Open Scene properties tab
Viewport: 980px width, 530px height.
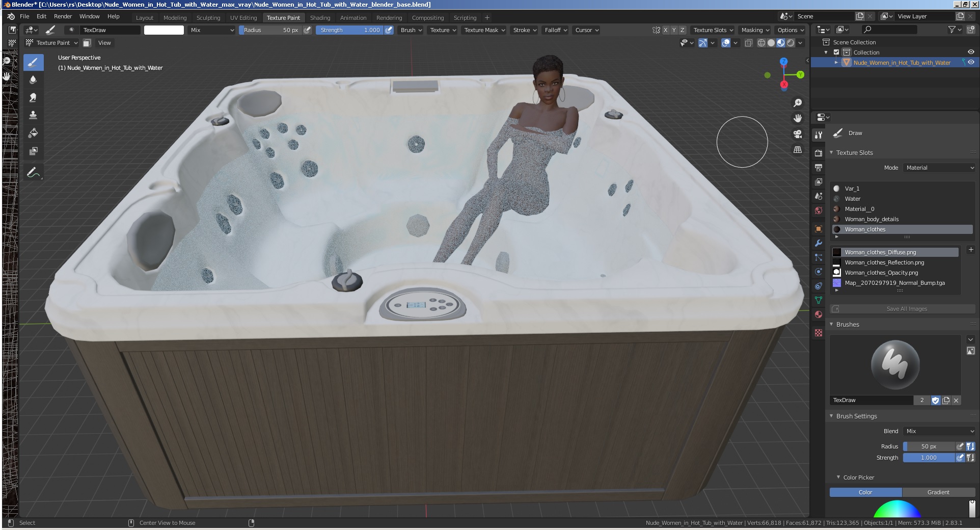(819, 196)
